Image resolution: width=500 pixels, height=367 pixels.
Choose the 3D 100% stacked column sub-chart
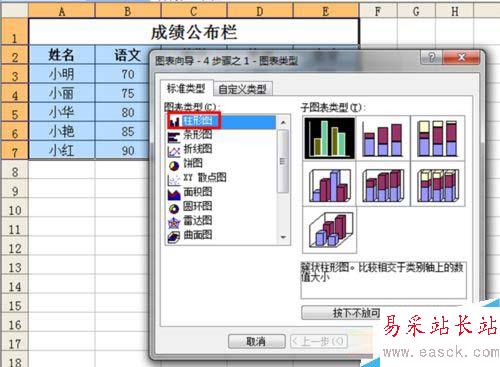438,185
